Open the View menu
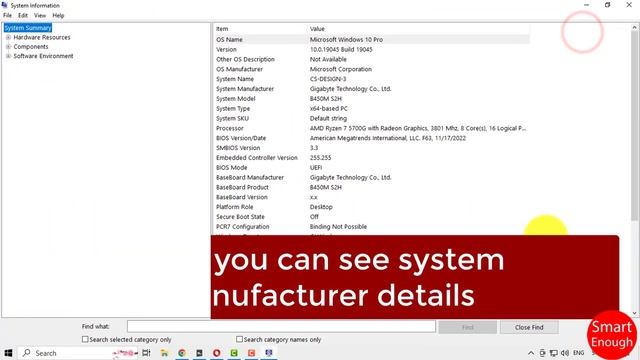This screenshot has width=640, height=360. pos(40,16)
